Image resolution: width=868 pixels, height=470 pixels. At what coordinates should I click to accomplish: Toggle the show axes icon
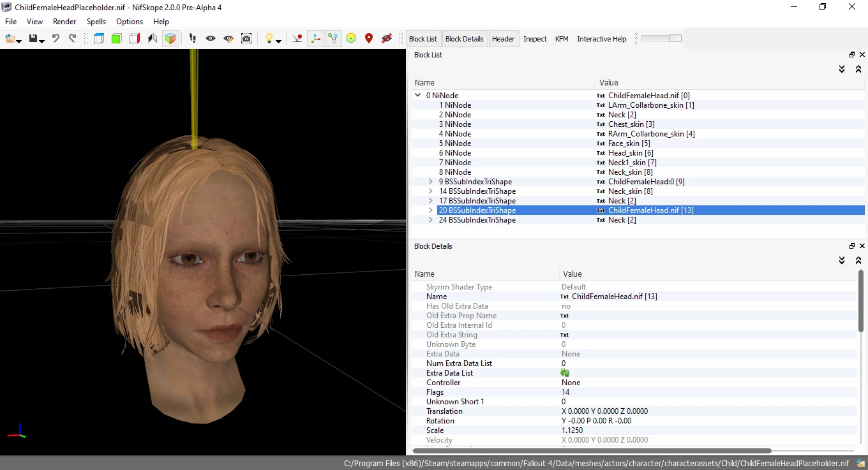(x=315, y=39)
